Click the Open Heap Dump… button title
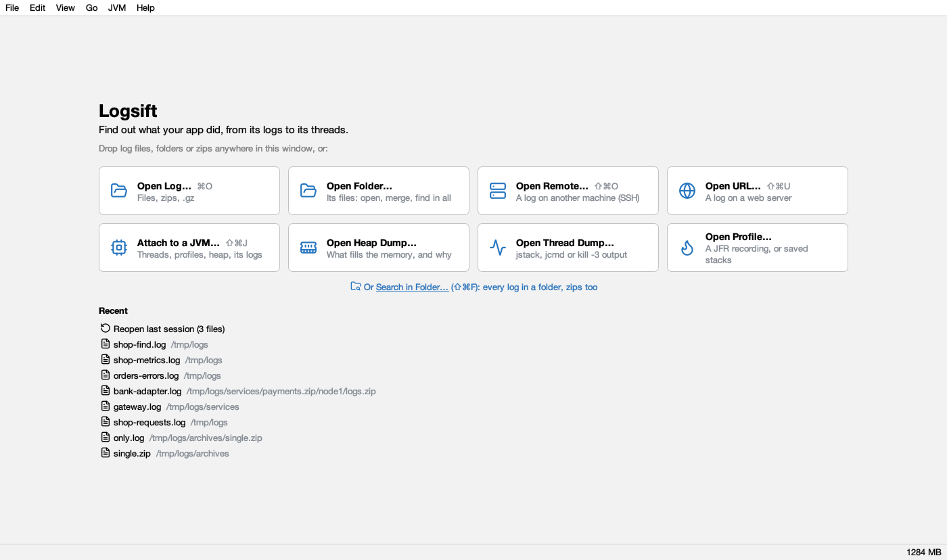947x560 pixels. click(x=371, y=243)
